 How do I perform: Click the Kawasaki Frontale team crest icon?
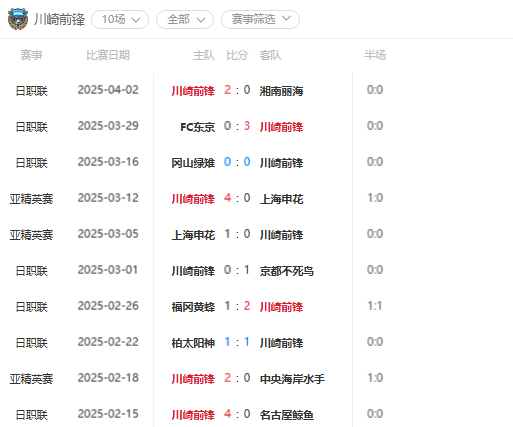click(18, 19)
